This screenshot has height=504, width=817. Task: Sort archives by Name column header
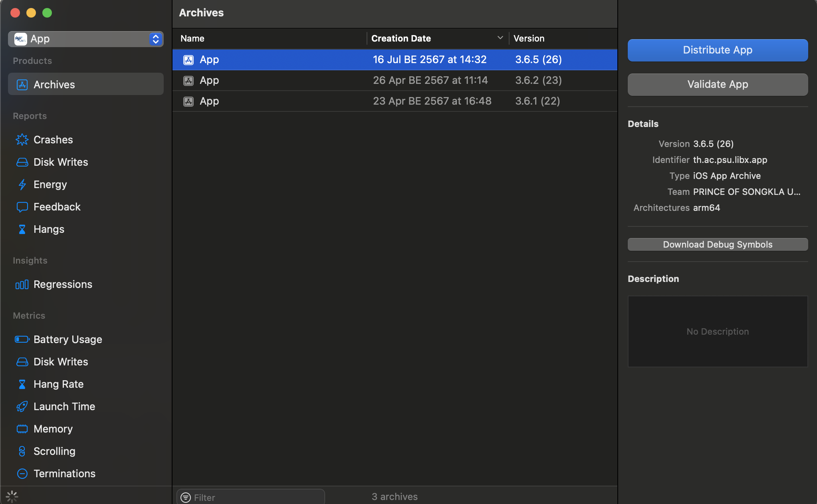click(x=192, y=38)
